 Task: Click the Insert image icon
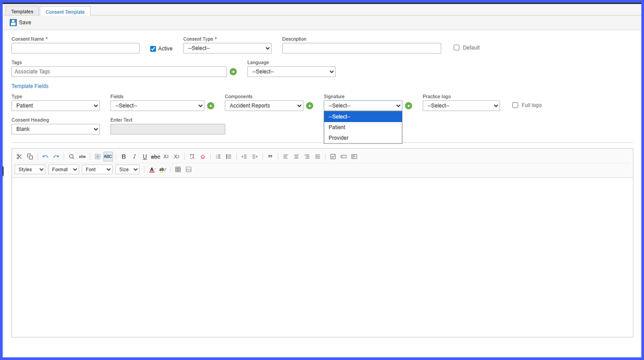pyautogui.click(x=188, y=169)
